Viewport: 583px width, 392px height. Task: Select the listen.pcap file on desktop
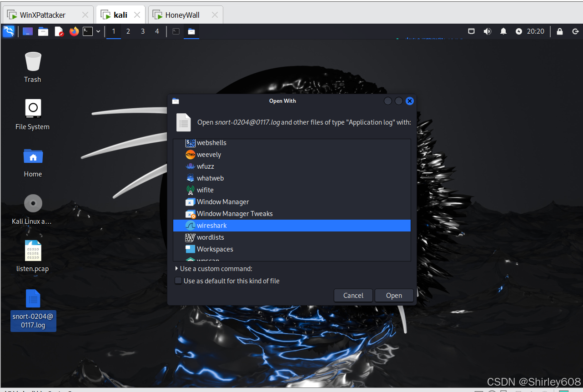pos(33,256)
